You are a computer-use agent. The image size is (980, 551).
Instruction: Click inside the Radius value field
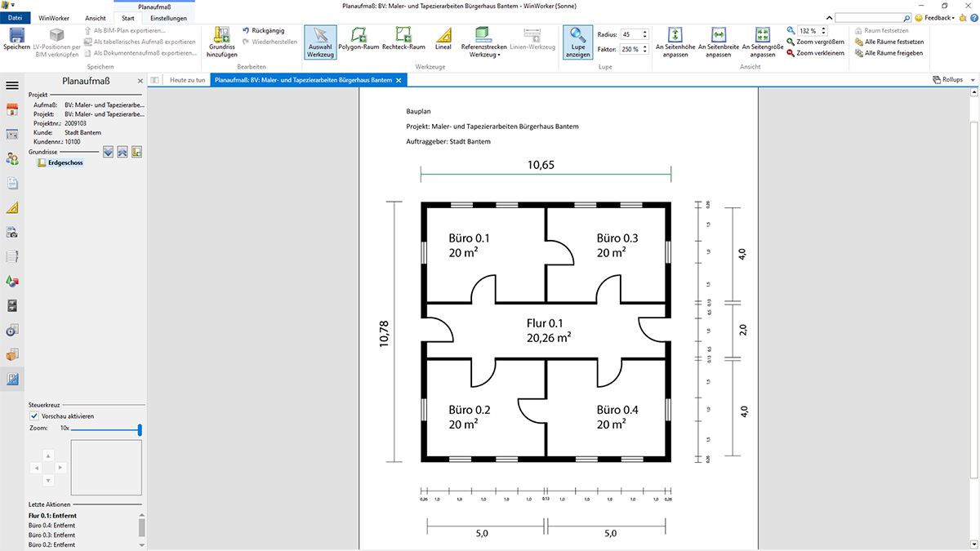point(630,34)
